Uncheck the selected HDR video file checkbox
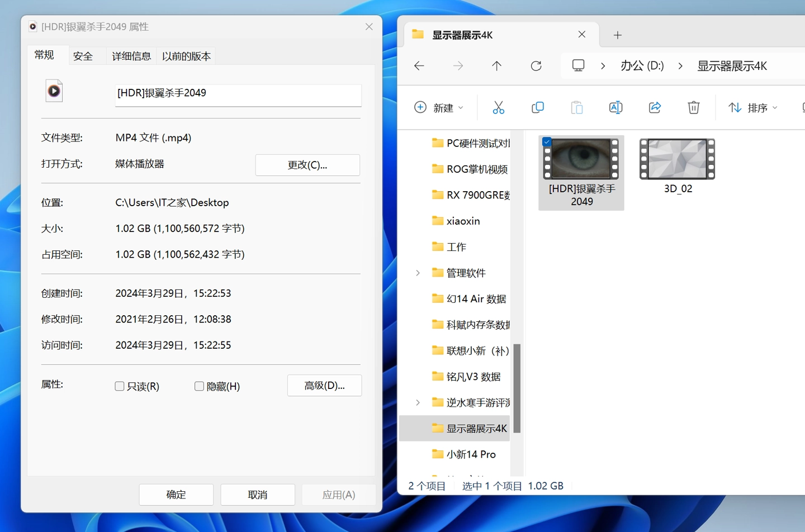Viewport: 805px width, 532px height. (547, 142)
